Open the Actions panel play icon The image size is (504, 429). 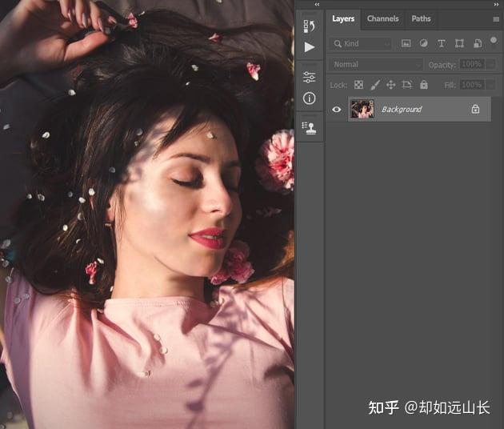coord(310,47)
